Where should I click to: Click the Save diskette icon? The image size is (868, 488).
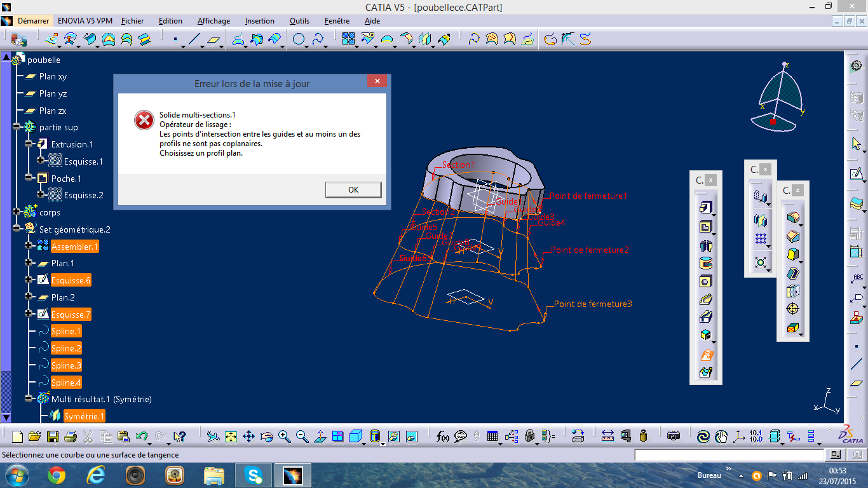click(52, 437)
